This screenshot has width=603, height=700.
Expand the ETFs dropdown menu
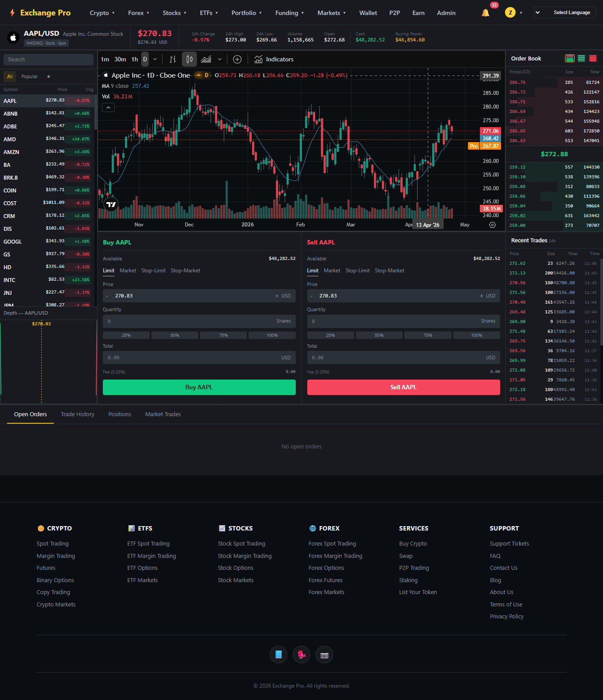209,13
